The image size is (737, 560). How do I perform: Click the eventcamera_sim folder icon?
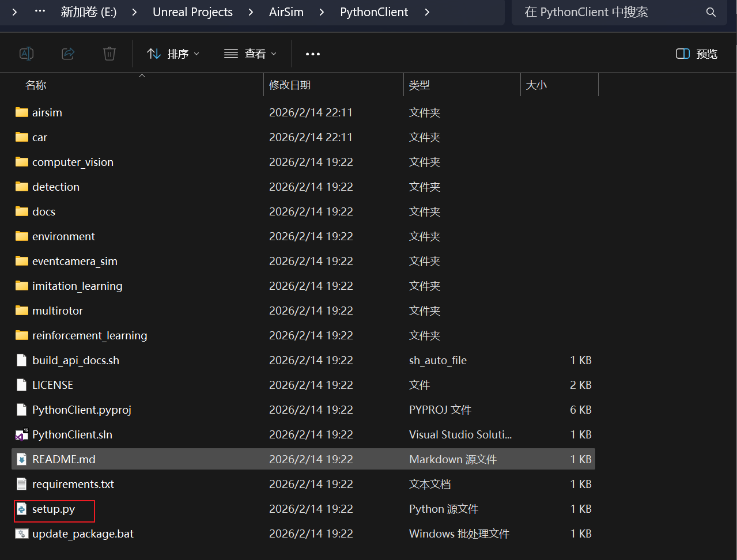pyautogui.click(x=22, y=261)
